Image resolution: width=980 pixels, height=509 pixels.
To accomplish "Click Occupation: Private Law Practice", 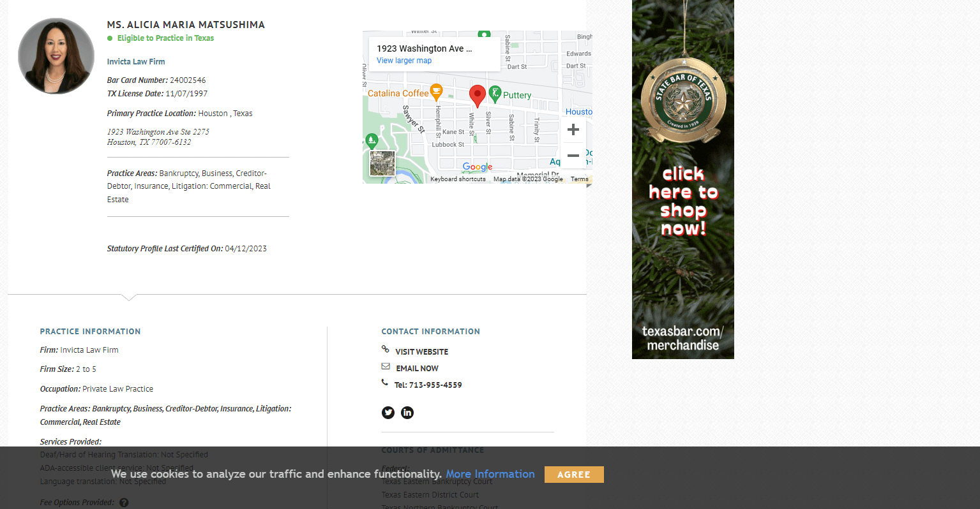I will (96, 389).
